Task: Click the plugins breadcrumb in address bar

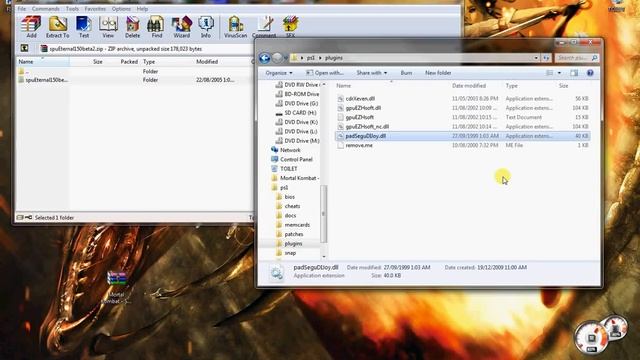Action: (333, 58)
